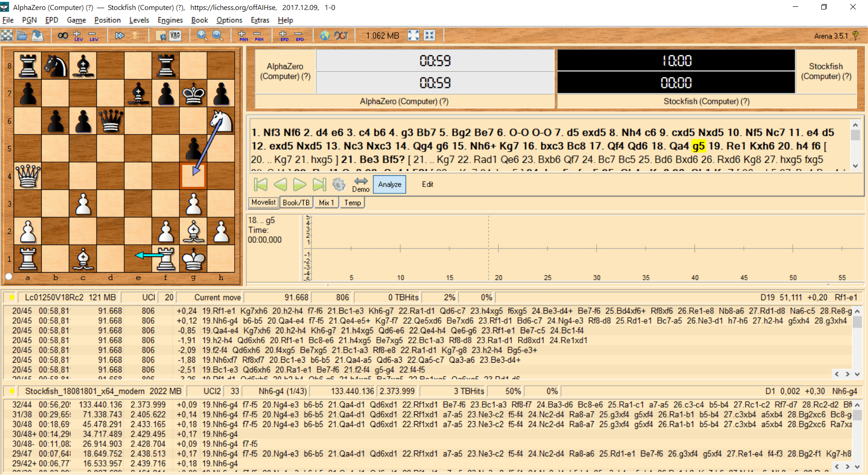This screenshot has width=868, height=475.
Task: Click the Edit button
Action: pos(428,184)
